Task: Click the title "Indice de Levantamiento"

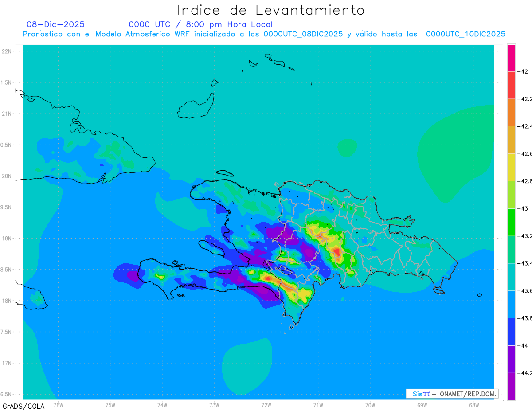Action: coord(271,10)
